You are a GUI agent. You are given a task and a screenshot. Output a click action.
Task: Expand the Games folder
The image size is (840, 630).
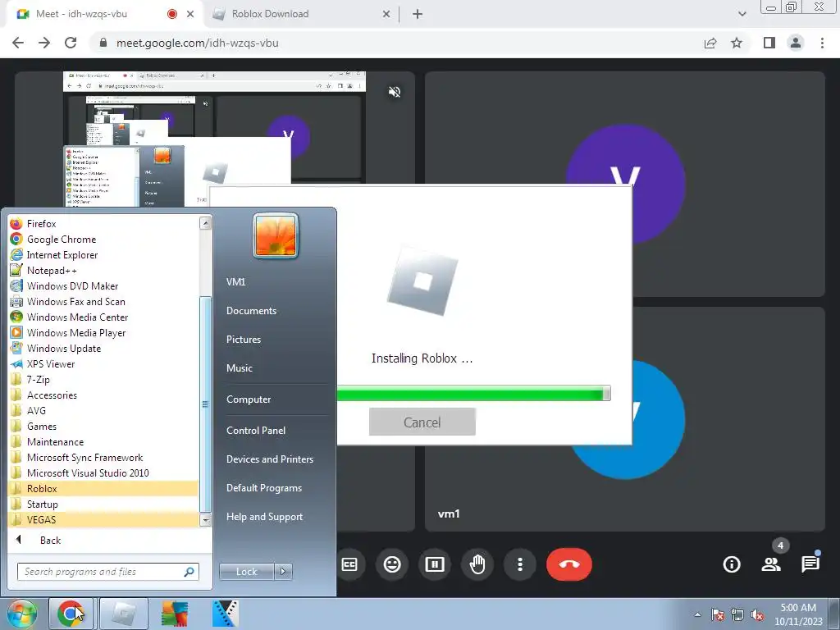click(x=42, y=426)
